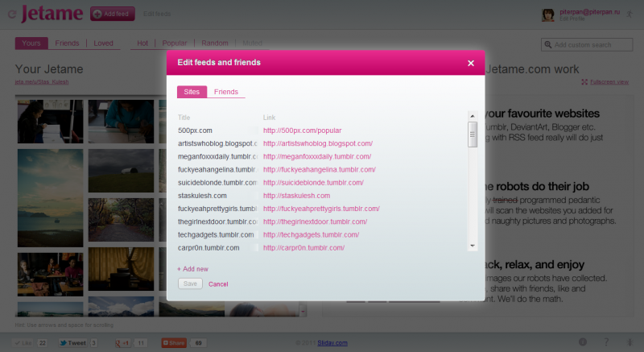Click the Tweet button
644x352 pixels.
pos(72,342)
